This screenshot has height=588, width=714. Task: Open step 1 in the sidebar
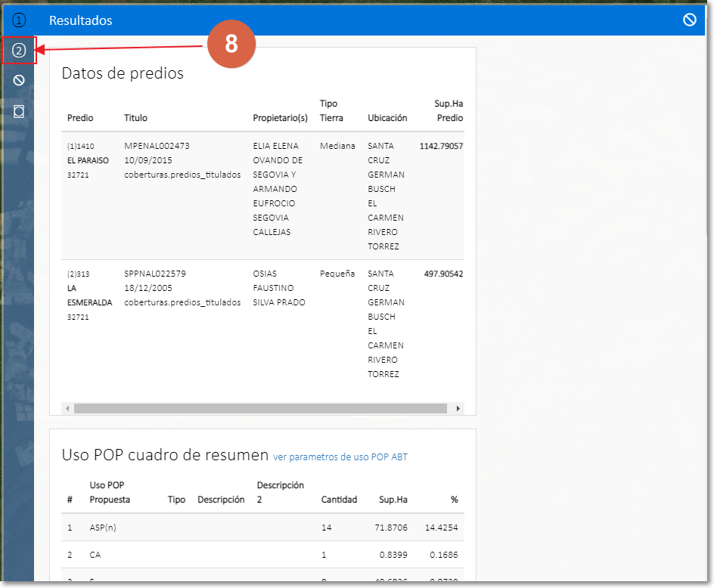pos(19,20)
